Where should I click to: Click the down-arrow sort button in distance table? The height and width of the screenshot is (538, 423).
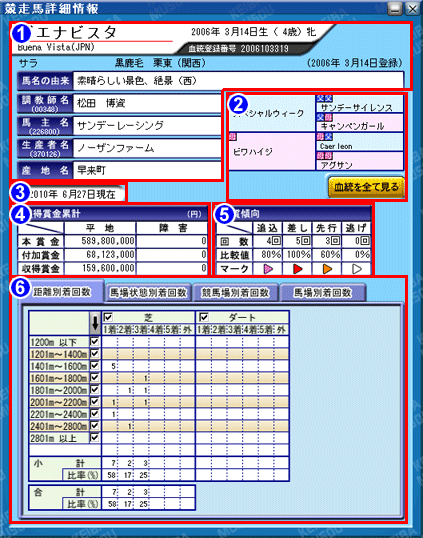tap(95, 323)
